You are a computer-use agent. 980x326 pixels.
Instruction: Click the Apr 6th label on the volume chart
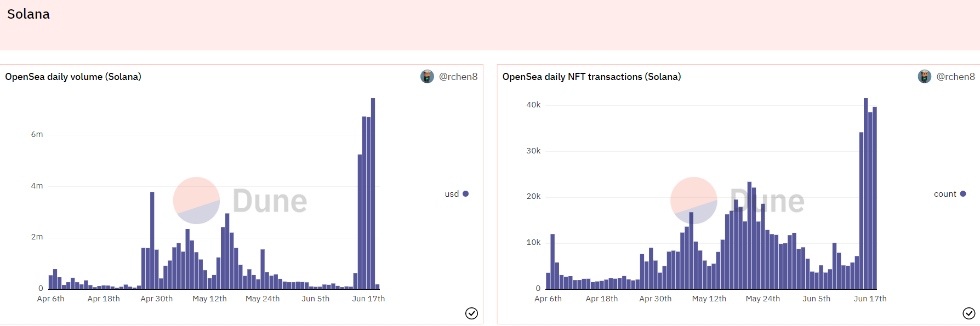[x=50, y=299]
